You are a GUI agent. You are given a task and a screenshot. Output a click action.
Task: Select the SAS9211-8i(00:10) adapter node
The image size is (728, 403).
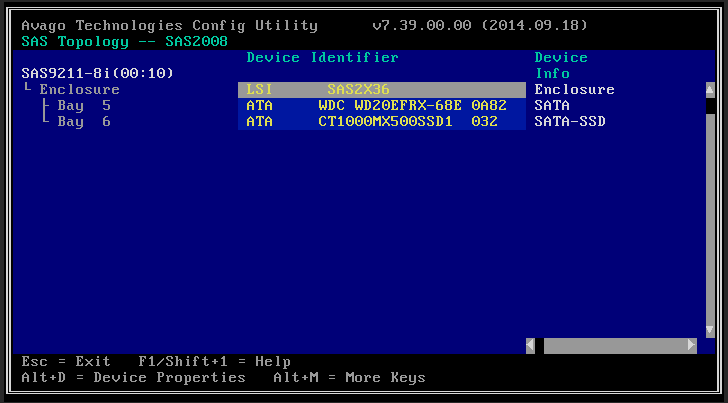[98, 73]
